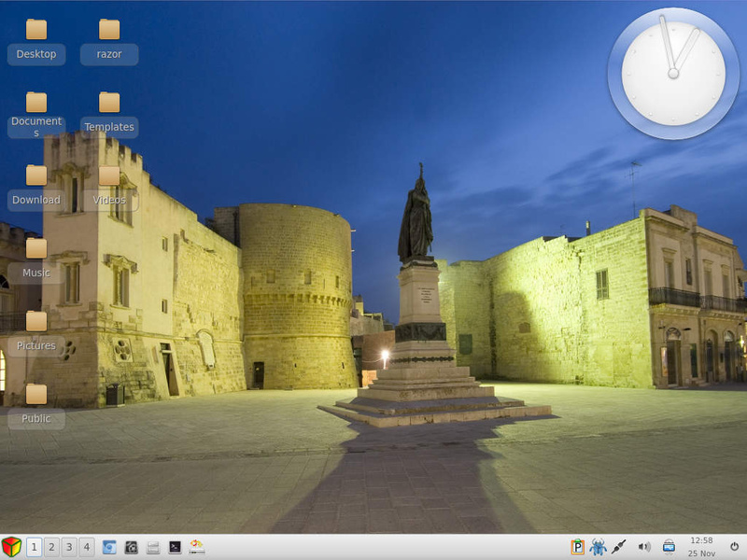
Task: Select virtual desktop 1 in pager
Action: pyautogui.click(x=34, y=547)
